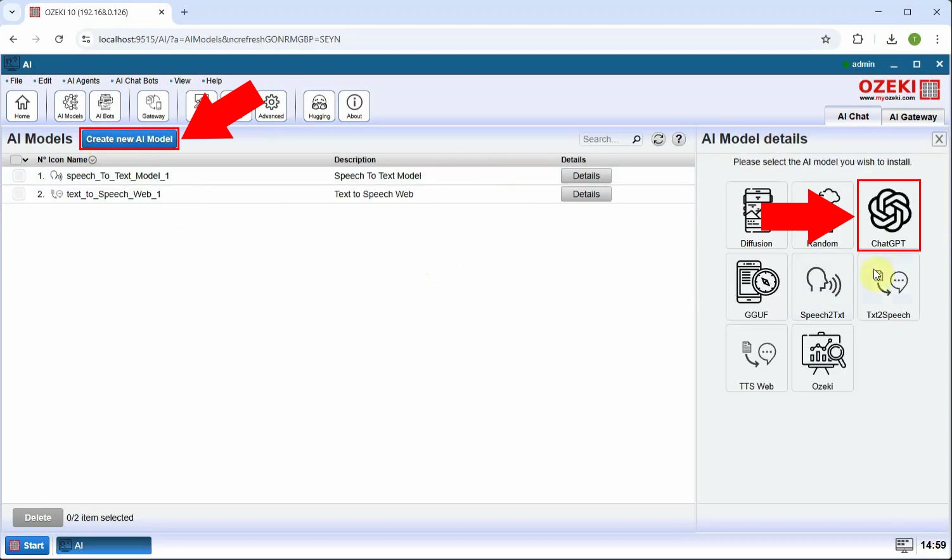The width and height of the screenshot is (952, 560).
Task: Open the About info icon
Action: (x=354, y=106)
